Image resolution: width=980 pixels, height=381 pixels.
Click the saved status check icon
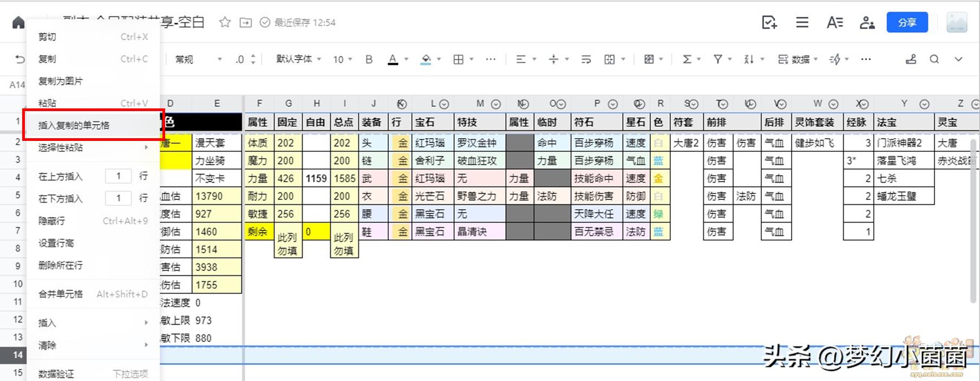tap(265, 22)
